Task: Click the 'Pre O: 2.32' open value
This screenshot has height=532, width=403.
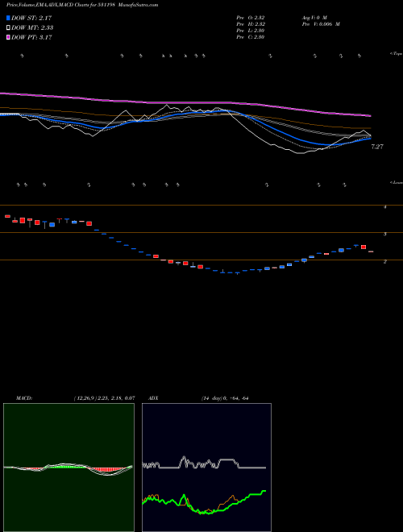Action: point(251,17)
